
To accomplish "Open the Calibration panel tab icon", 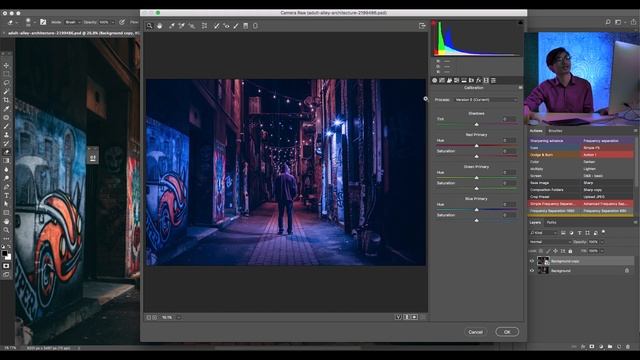I will click(x=486, y=80).
